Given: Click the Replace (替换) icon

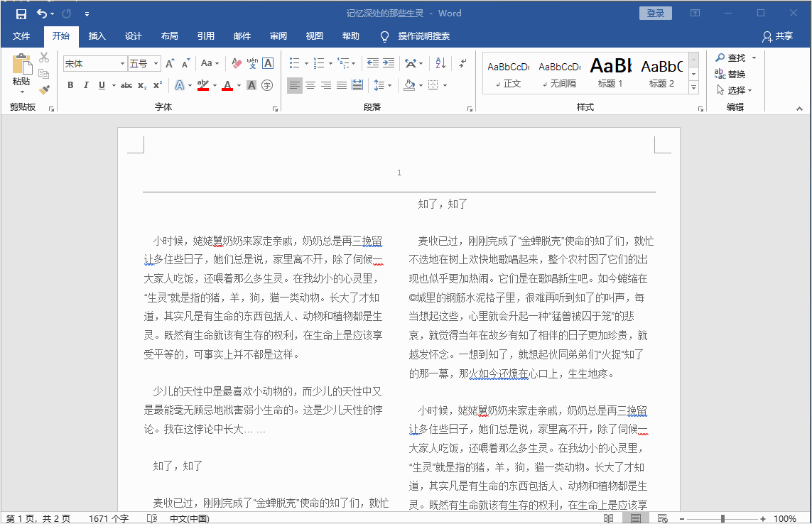Looking at the screenshot, I should pyautogui.click(x=730, y=74).
